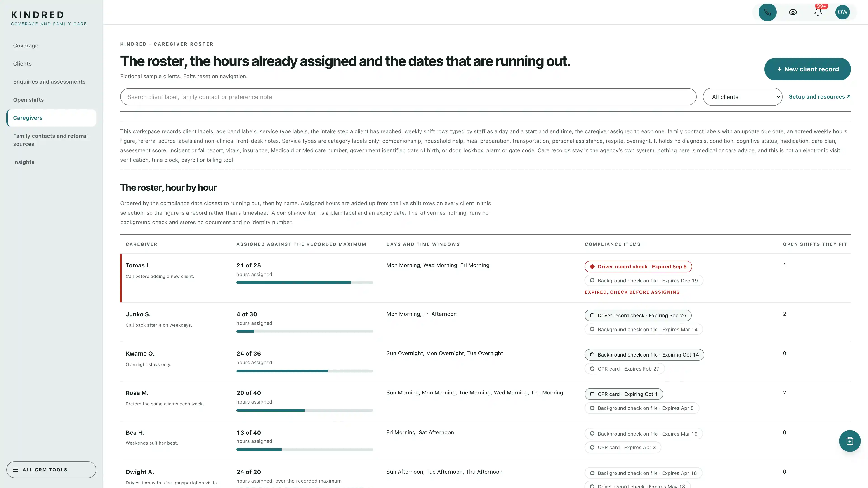Focus the client search field

[408, 97]
